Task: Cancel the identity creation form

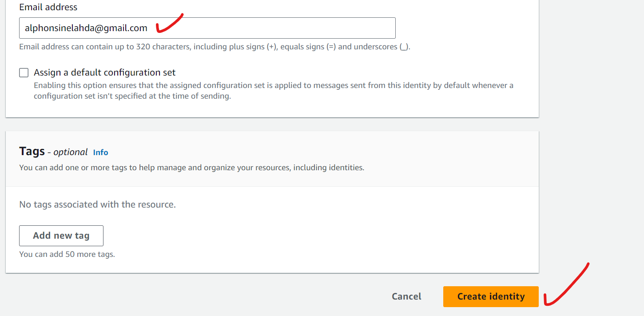Action: click(406, 296)
